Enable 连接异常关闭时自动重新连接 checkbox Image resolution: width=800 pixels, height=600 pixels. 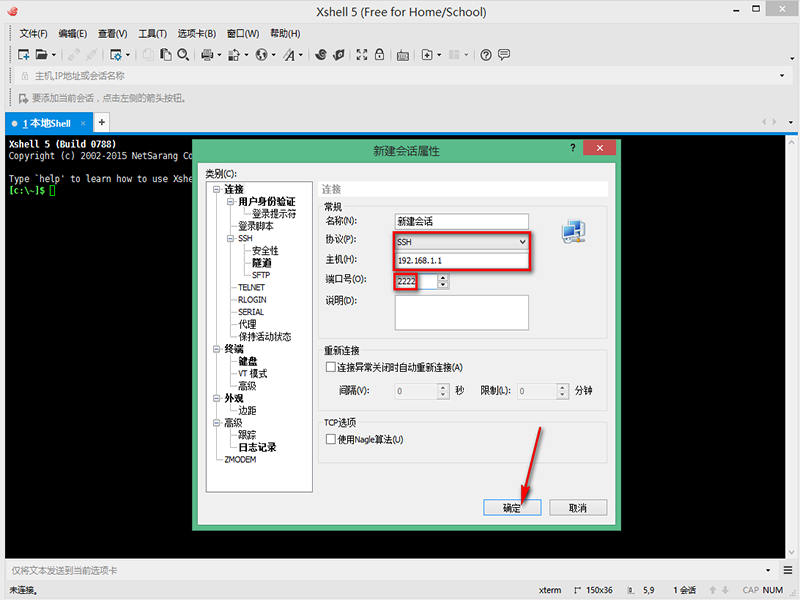331,368
